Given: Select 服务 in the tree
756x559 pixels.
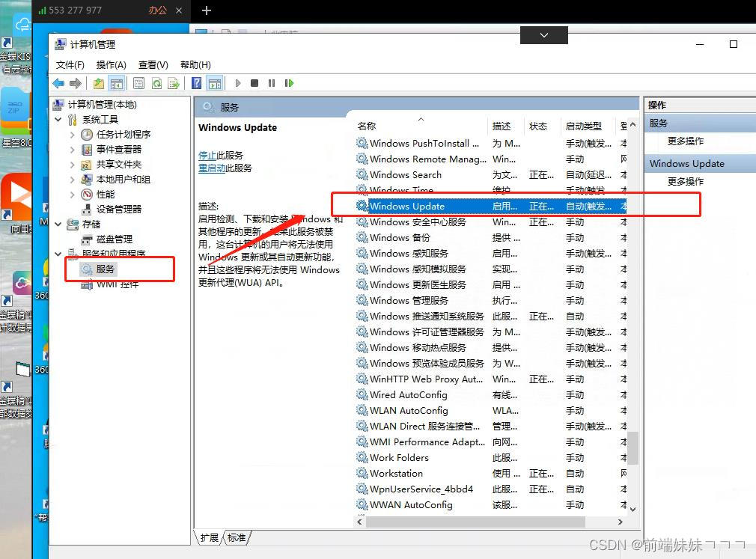Looking at the screenshot, I should point(98,269).
